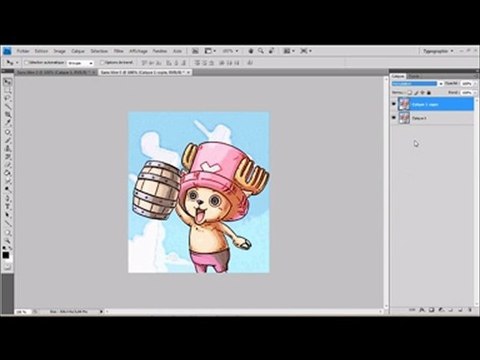Select the Clone Stamp tool

7,149
